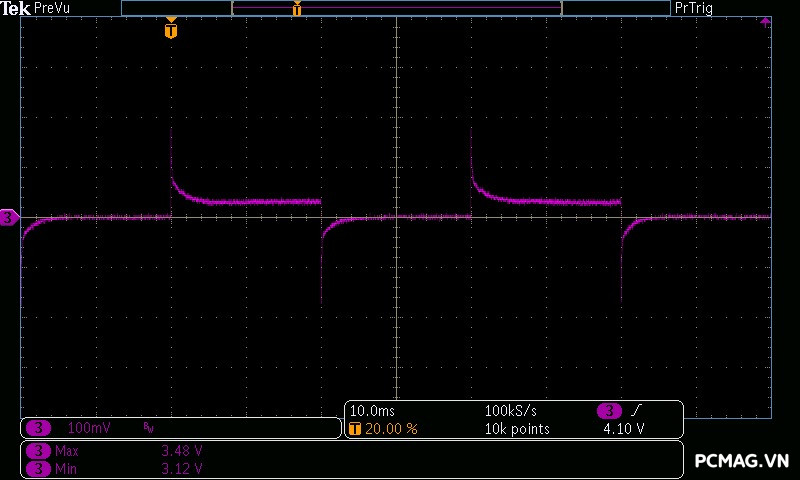Click the small T marker in overview bar
Viewport: 800px width, 480px height.
pos(296,9)
